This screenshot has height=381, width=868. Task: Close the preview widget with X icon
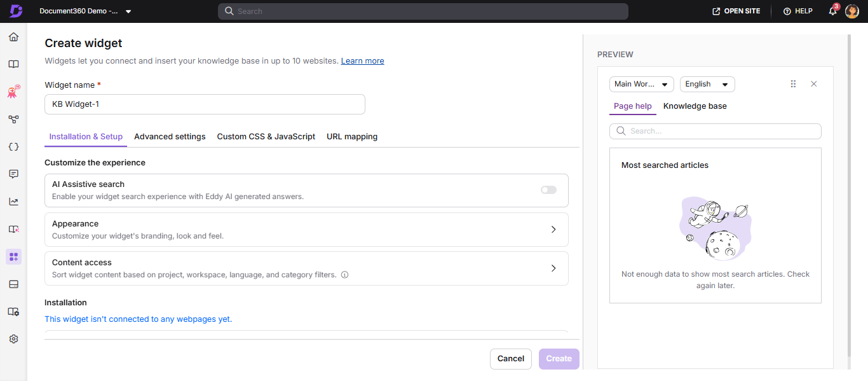click(x=814, y=84)
